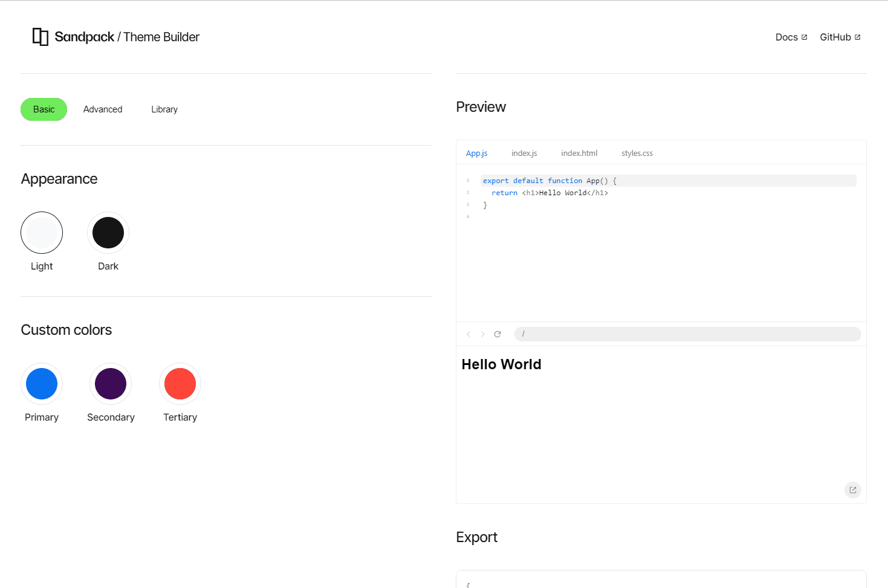Click the Sandpack logo icon
Viewport: 888px width, 588px height.
click(40, 37)
